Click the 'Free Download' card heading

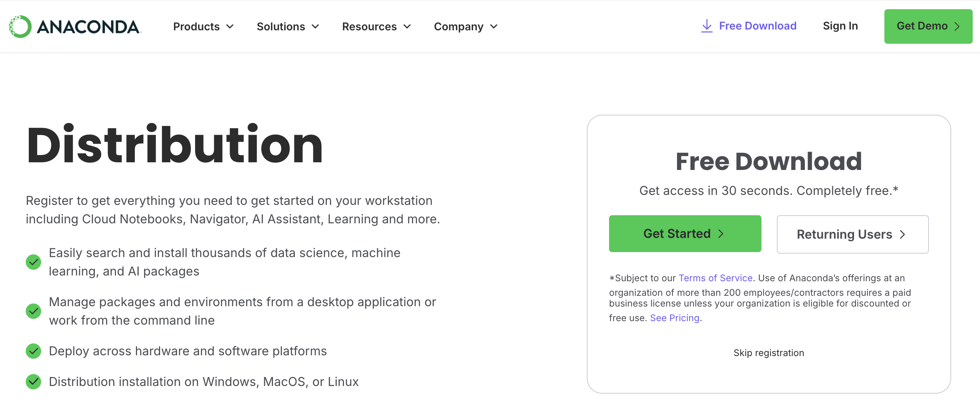click(x=769, y=161)
